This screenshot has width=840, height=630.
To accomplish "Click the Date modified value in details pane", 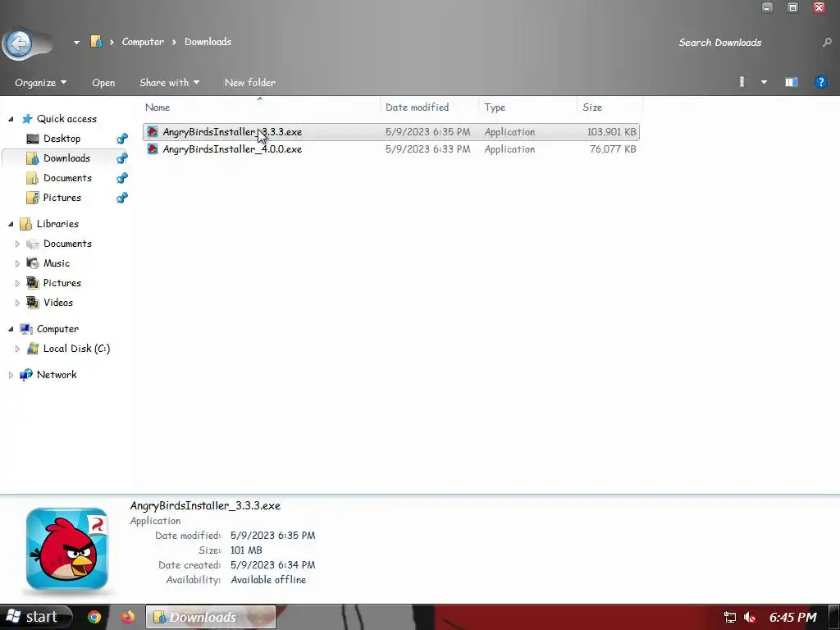I will [x=272, y=536].
